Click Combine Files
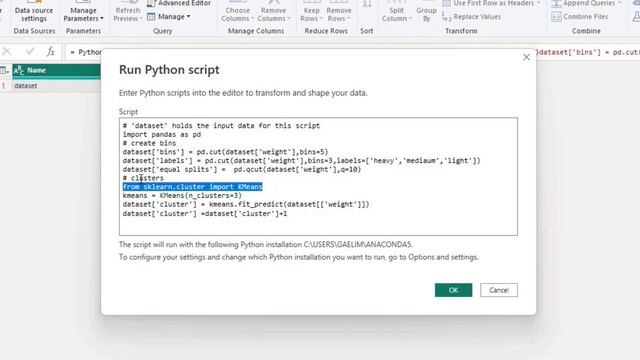 coord(580,17)
